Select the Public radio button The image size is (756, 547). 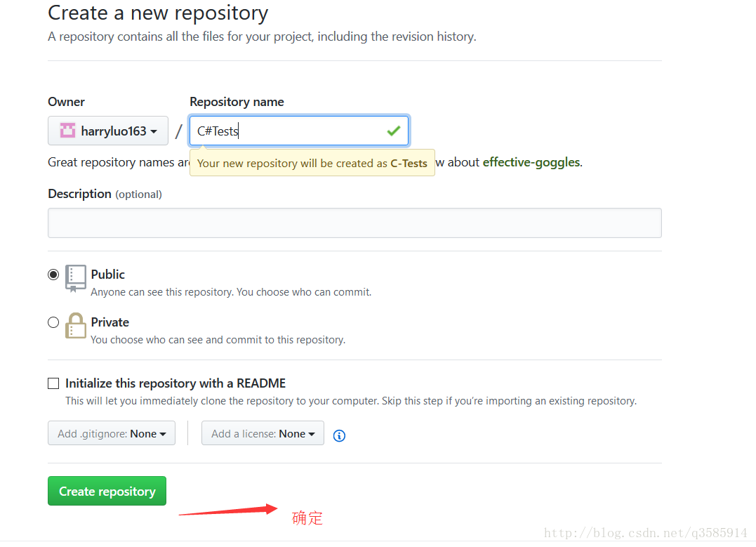click(53, 275)
